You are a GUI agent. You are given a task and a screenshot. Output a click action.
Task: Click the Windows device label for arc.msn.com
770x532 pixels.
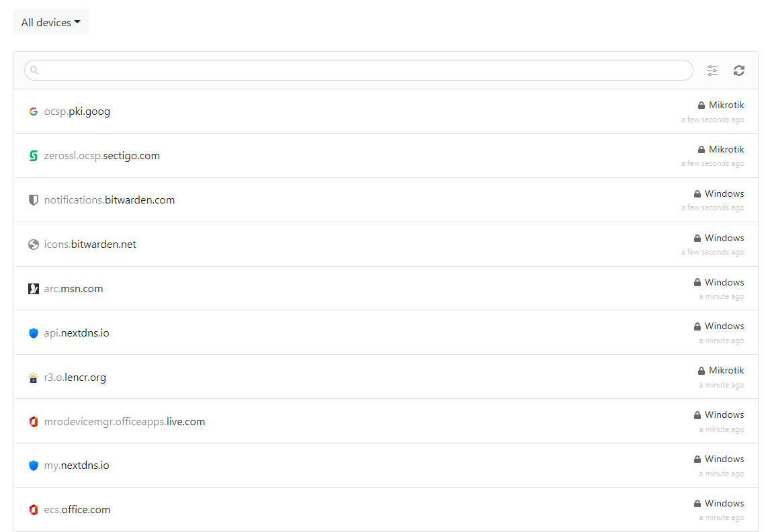724,282
